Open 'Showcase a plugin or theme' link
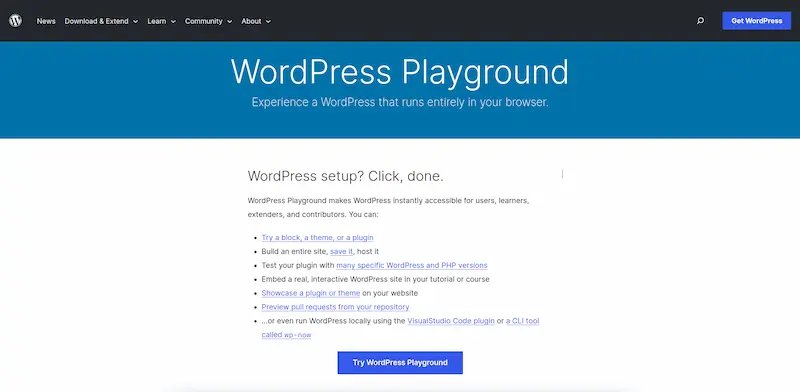This screenshot has height=392, width=800. [x=311, y=293]
